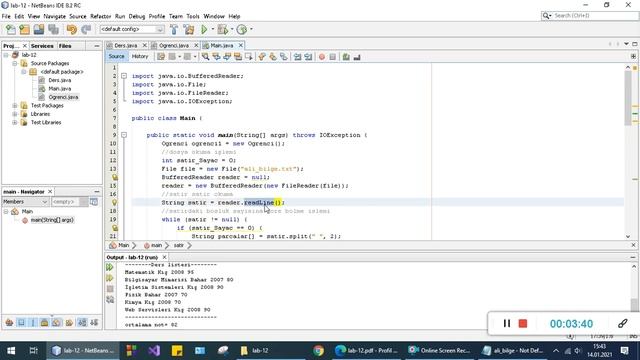Click the Toggle Breakpoint red circle icon
The image size is (640, 360).
click(322, 57)
